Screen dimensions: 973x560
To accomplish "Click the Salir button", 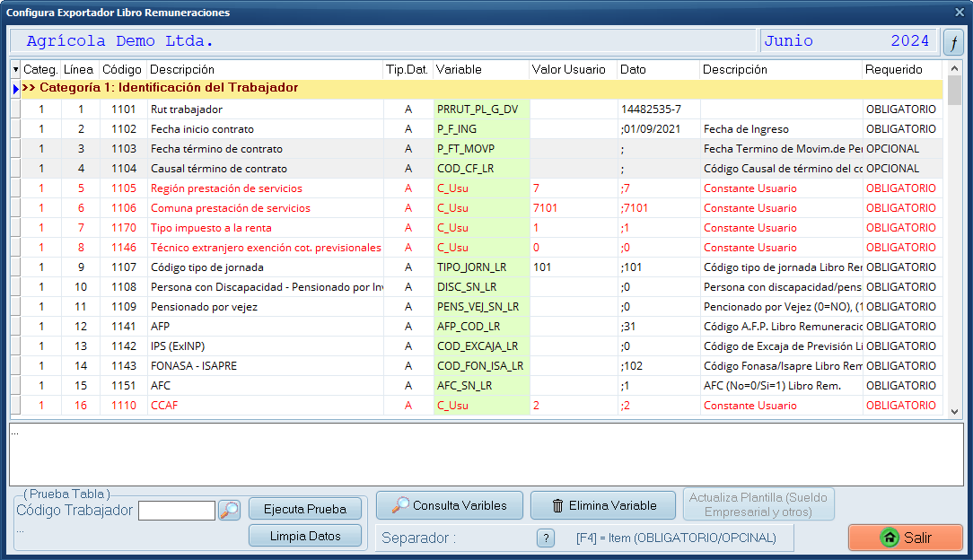I will [x=906, y=538].
